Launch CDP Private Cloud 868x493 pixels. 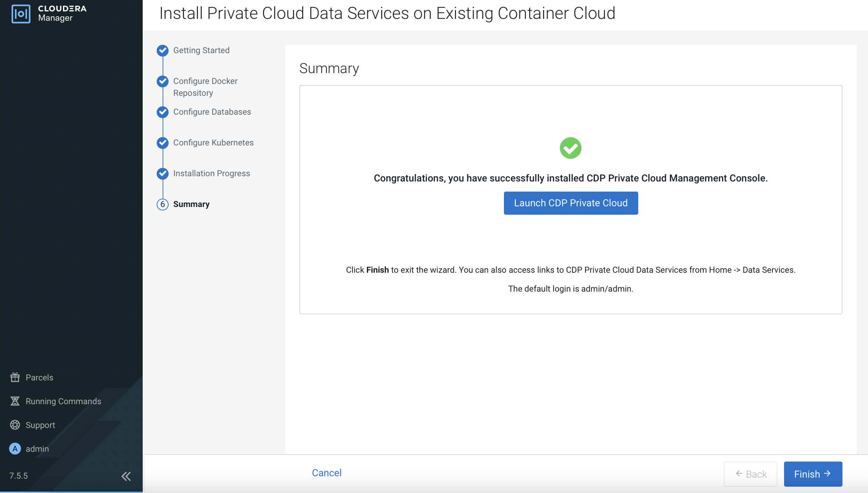tap(571, 203)
